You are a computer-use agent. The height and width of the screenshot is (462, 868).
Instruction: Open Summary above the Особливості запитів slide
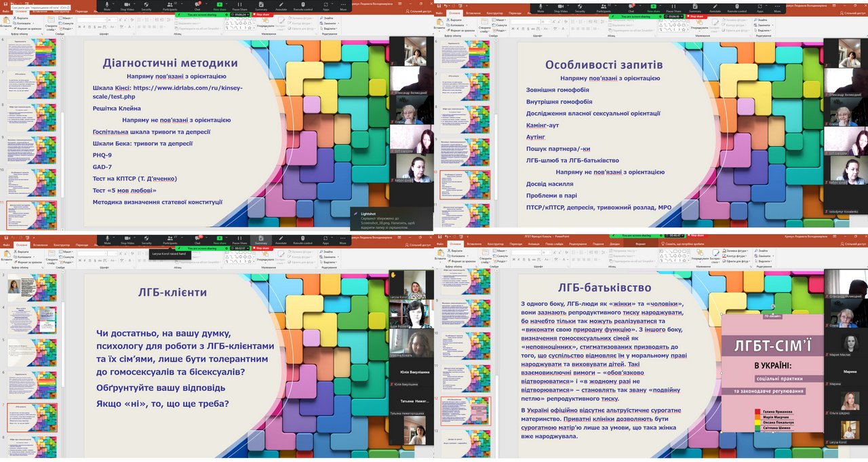point(695,7)
